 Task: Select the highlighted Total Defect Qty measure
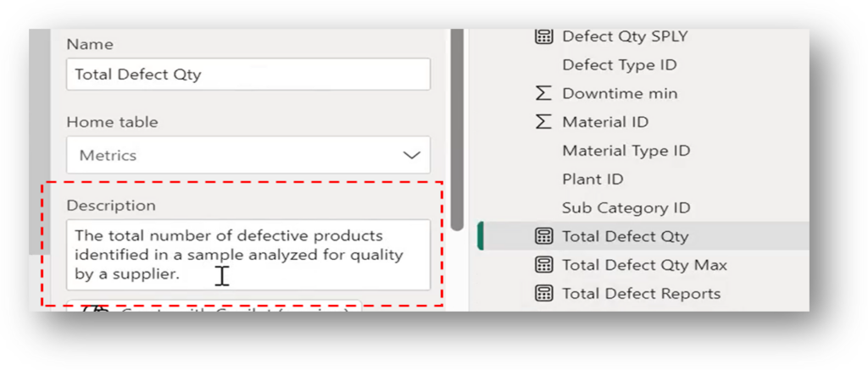click(643, 236)
